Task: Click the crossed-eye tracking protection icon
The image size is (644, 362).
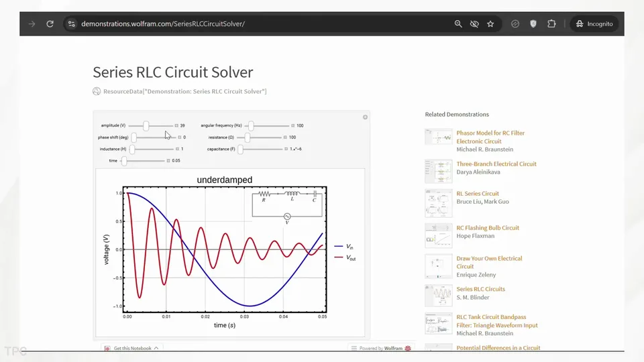Action: pyautogui.click(x=474, y=24)
